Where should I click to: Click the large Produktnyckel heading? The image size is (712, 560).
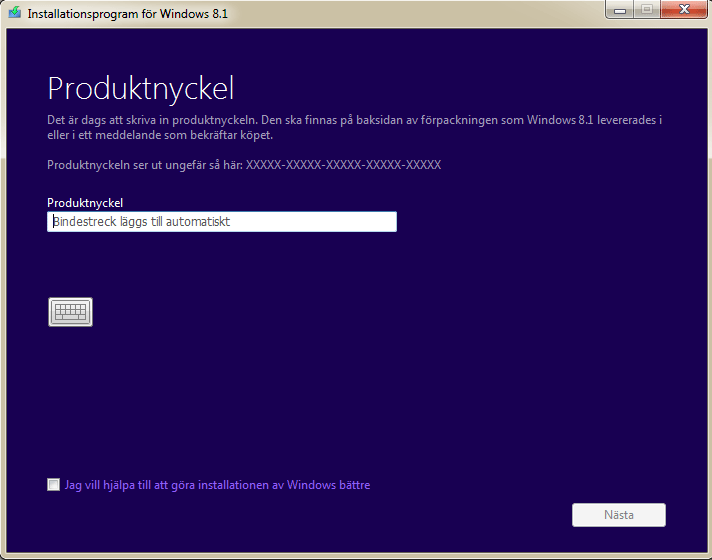click(x=141, y=89)
